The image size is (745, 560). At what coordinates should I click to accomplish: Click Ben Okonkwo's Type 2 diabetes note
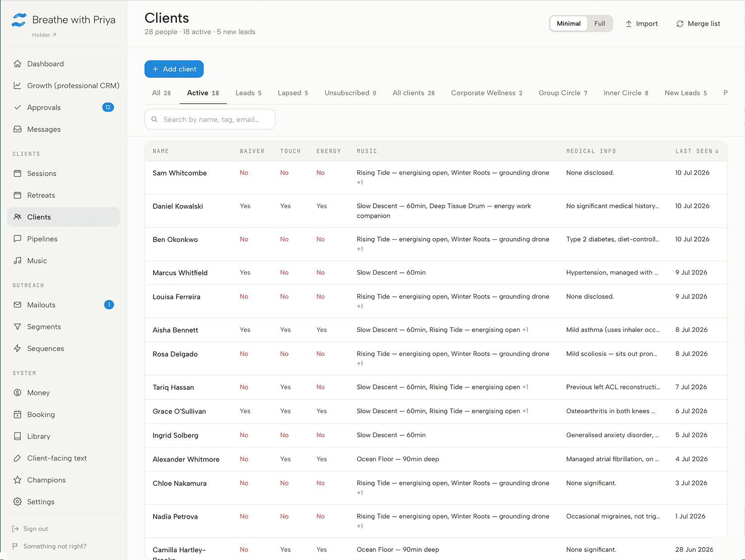click(x=613, y=239)
